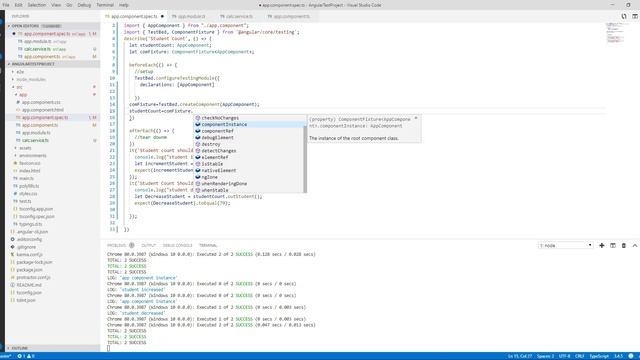
Task: Kill the terminal with the trash icon
Action: pos(624,245)
